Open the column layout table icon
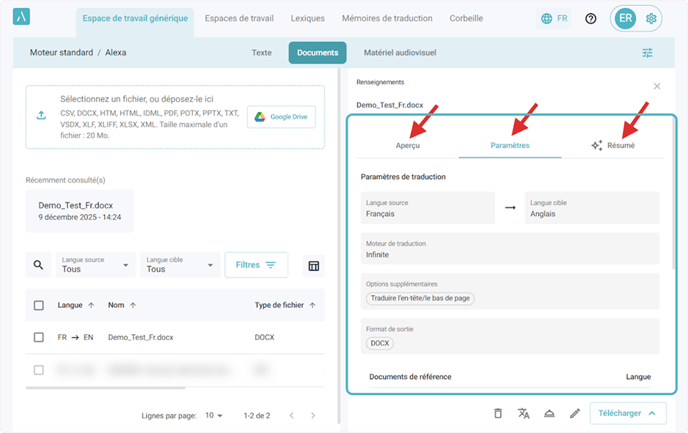The image size is (688, 433). (314, 265)
